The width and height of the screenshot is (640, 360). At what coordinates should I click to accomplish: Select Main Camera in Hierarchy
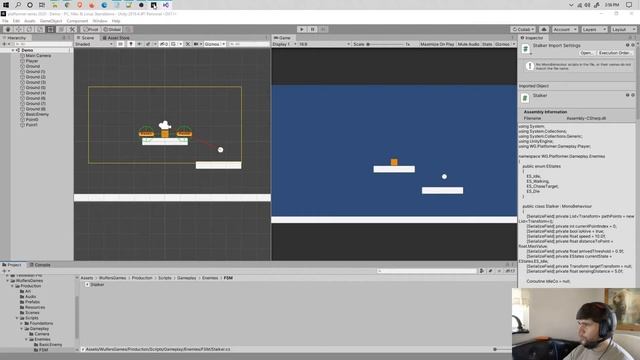[38, 56]
